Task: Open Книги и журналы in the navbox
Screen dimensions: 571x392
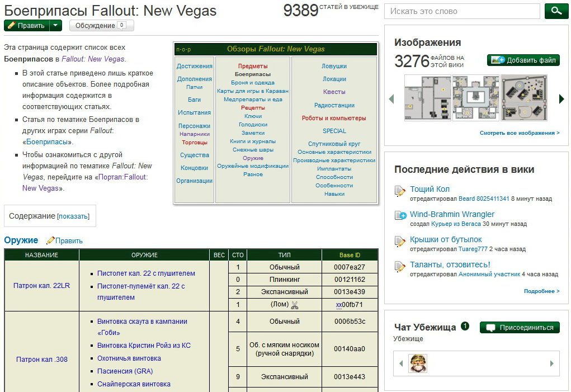Action: click(253, 141)
